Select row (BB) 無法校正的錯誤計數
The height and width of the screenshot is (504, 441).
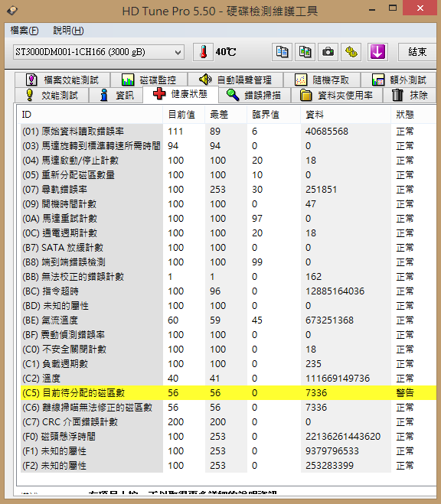tap(228, 276)
